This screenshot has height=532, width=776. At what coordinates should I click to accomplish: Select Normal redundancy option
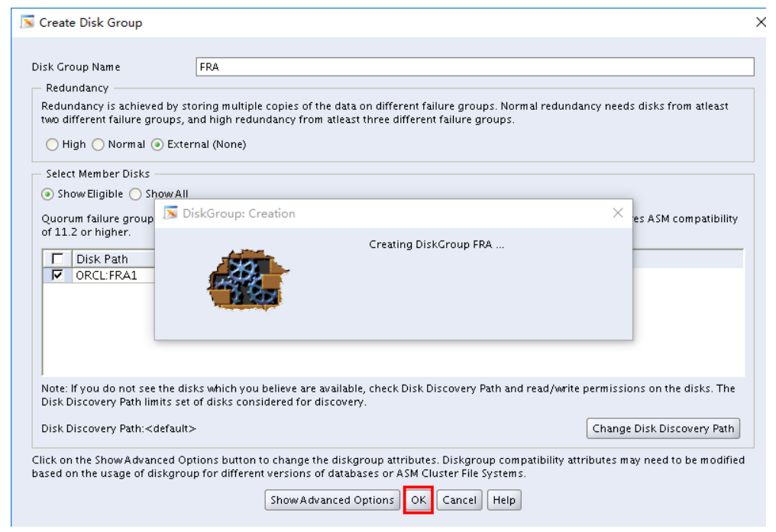coord(98,144)
